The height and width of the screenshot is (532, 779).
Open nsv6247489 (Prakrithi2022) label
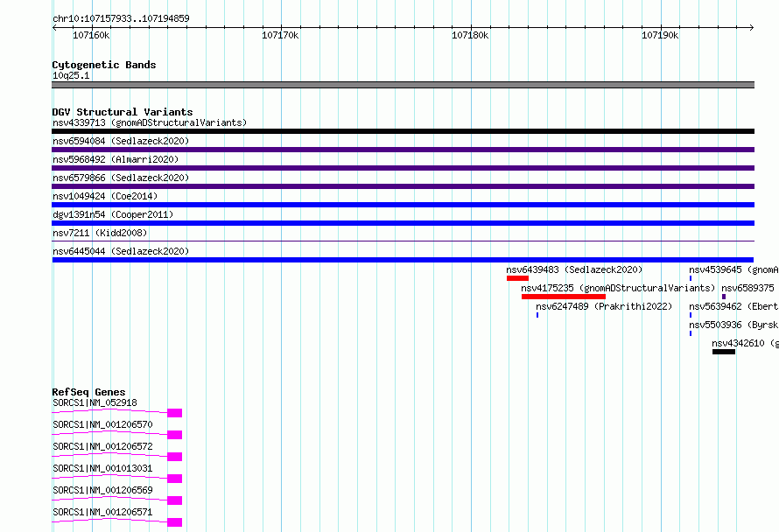[604, 306]
